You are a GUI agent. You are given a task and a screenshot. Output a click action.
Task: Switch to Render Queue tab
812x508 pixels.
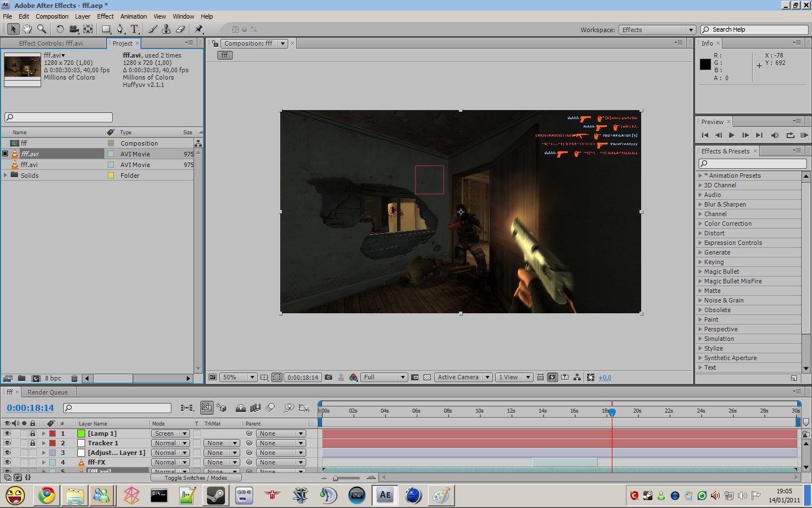pos(47,392)
